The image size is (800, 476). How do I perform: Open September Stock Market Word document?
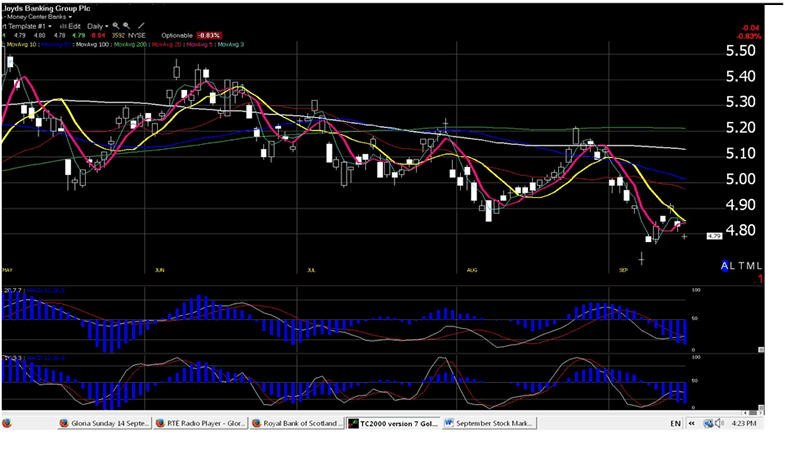tap(490, 424)
